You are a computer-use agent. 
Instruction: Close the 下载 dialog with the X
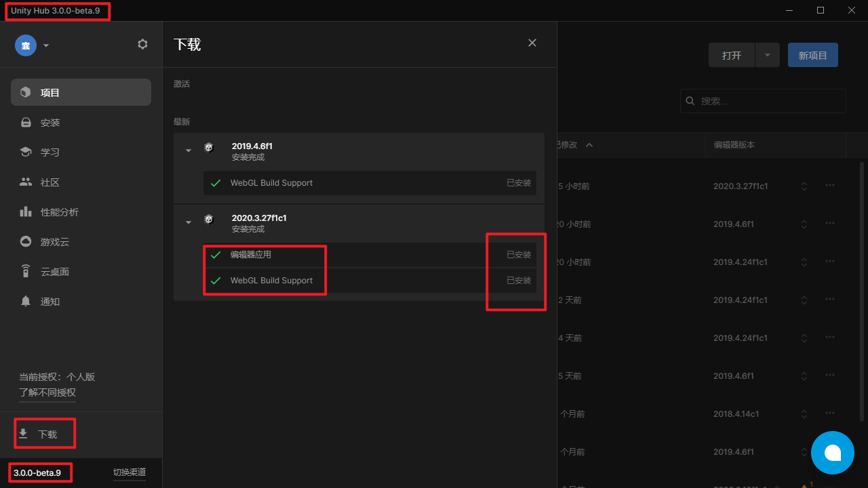(x=532, y=43)
